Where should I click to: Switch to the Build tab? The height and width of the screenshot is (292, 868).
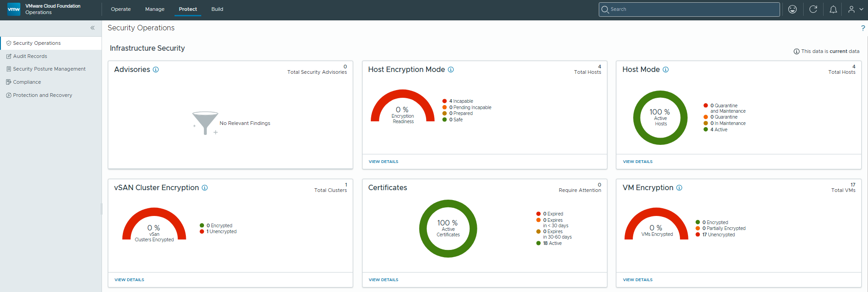217,9
